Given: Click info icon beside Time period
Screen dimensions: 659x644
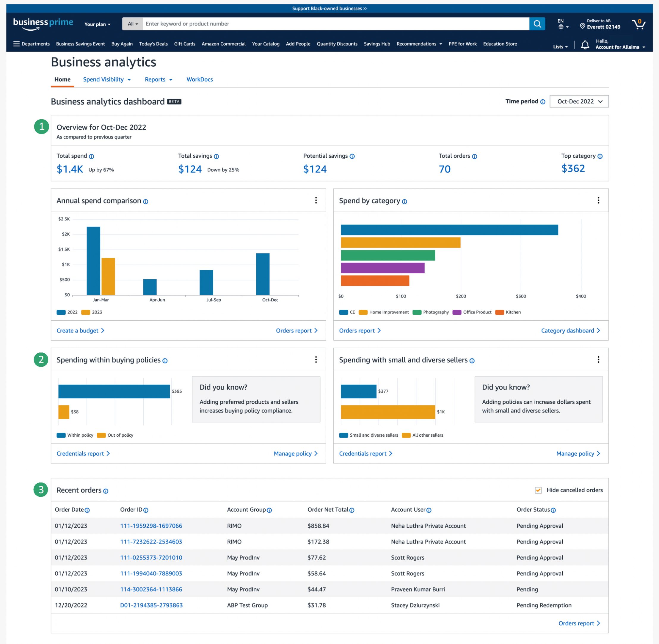Looking at the screenshot, I should tap(543, 102).
